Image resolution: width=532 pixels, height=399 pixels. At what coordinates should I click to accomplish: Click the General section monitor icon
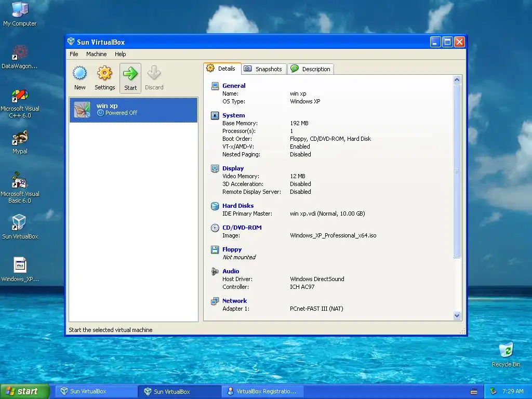pyautogui.click(x=215, y=86)
